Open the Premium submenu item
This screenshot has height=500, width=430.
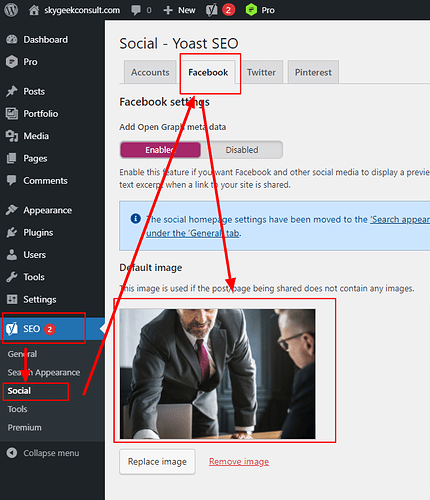point(25,427)
